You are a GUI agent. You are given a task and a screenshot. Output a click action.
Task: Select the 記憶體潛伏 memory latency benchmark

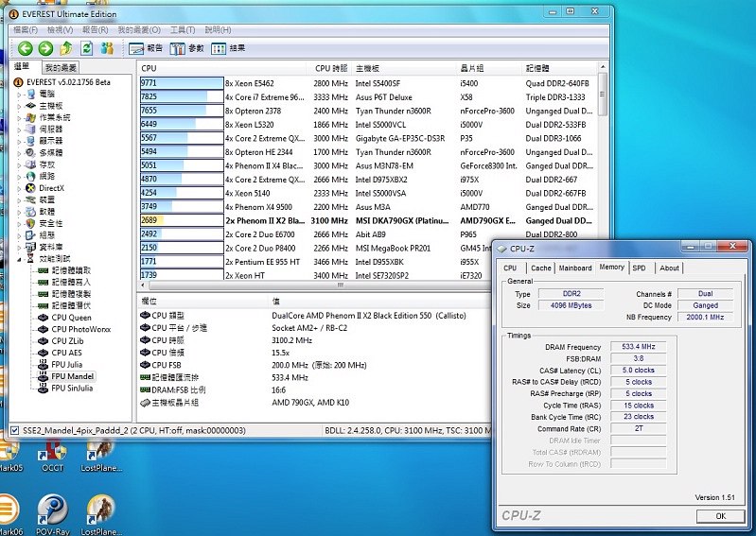(x=71, y=305)
